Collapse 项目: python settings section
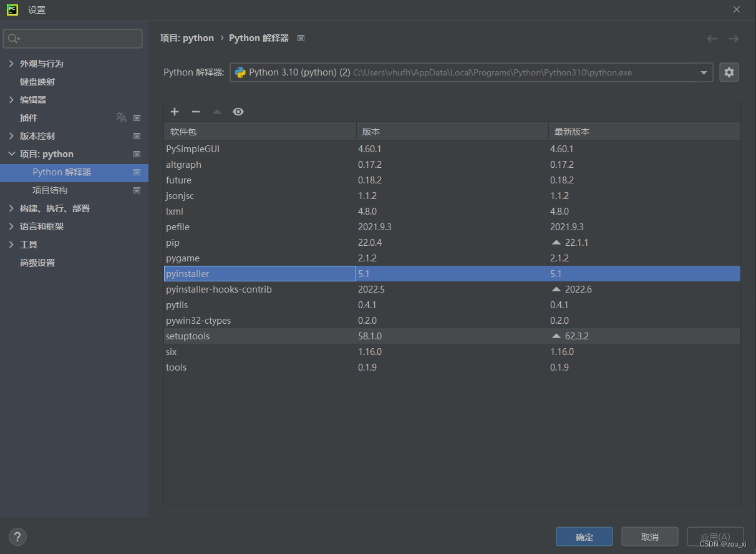This screenshot has height=554, width=756. (x=11, y=154)
